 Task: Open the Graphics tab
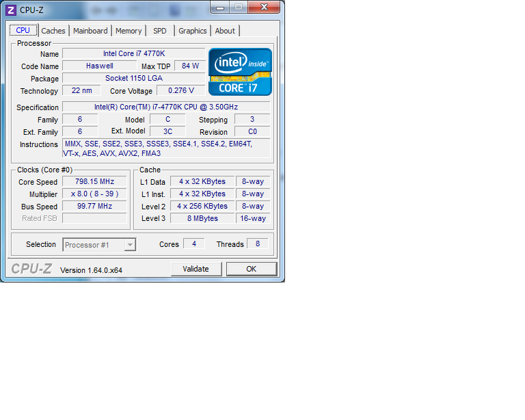(x=193, y=31)
